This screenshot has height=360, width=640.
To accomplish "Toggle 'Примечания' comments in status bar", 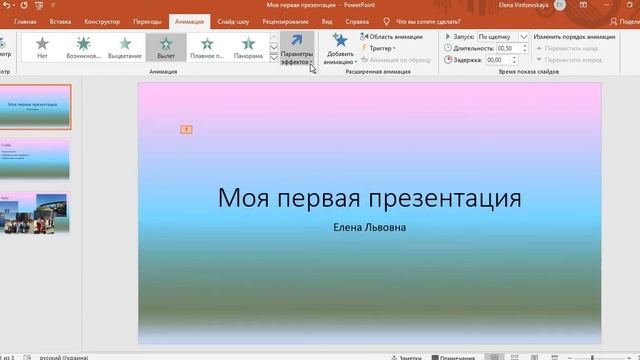I will pos(453,358).
